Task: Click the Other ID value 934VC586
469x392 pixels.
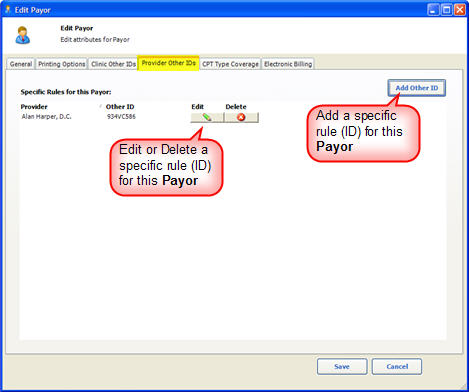Action: click(121, 117)
